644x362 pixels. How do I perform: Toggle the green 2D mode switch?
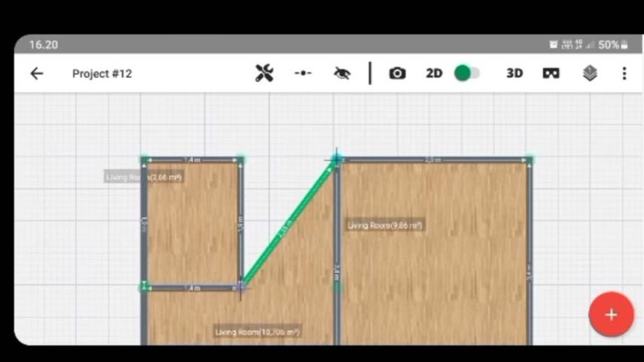point(467,73)
